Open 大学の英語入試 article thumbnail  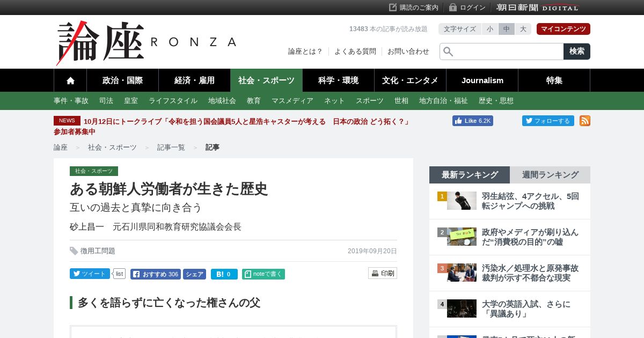[462, 308]
